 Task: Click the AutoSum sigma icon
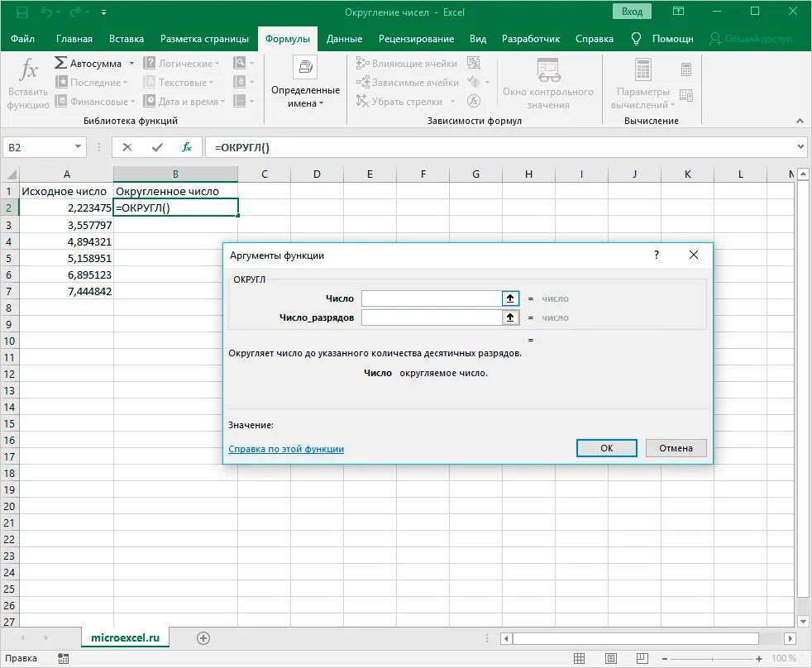point(60,63)
